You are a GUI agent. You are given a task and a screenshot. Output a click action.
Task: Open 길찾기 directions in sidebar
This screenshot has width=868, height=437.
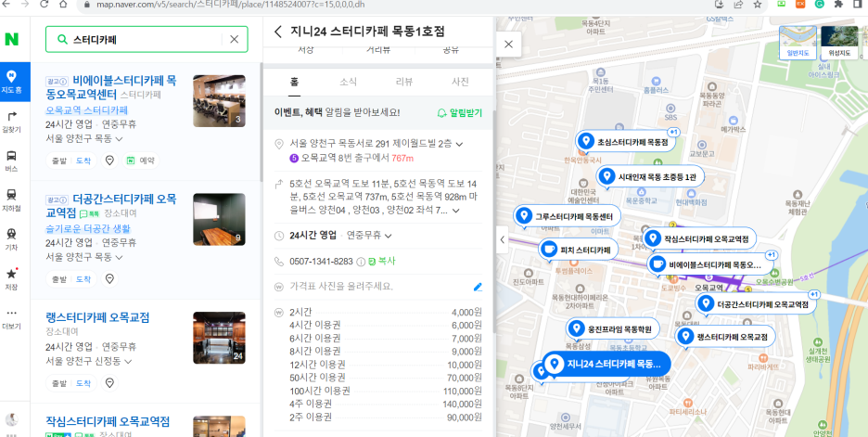coord(12,122)
